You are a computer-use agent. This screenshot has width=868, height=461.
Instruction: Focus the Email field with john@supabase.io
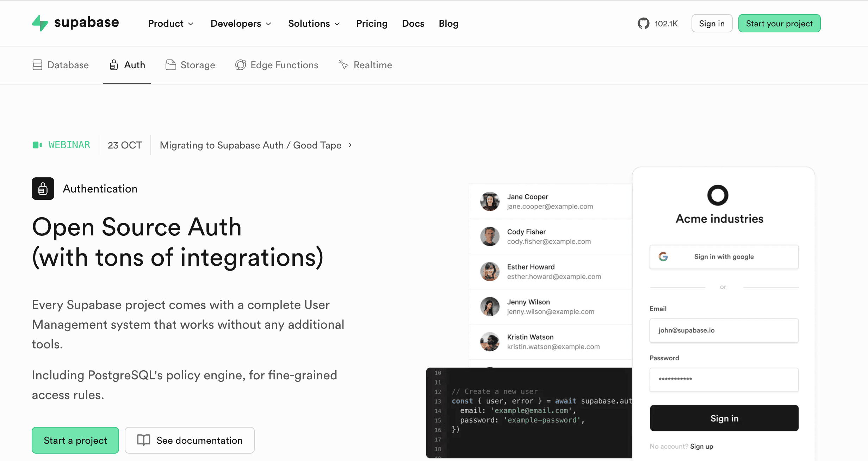tap(724, 330)
